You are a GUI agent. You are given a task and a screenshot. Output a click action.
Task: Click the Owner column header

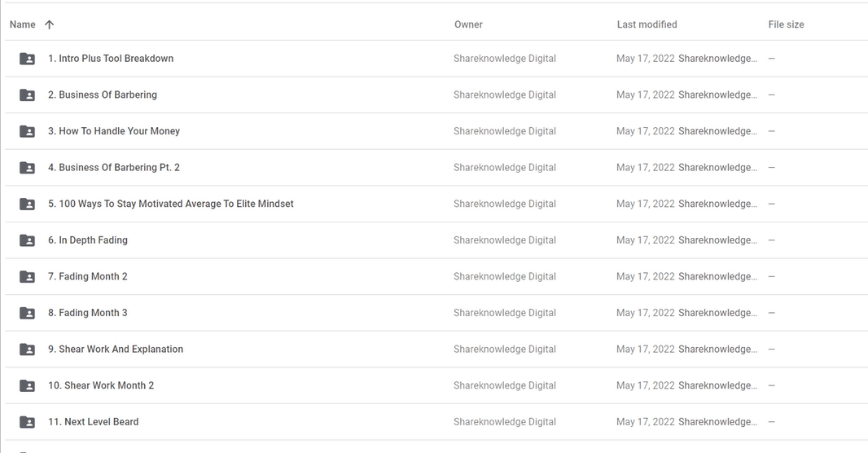click(468, 24)
